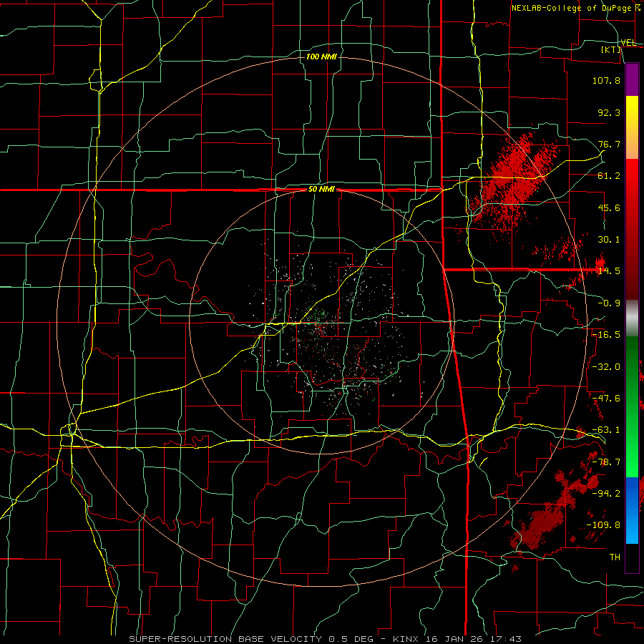Select the 14.5 scale value
This screenshot has width=644, height=644.
pyautogui.click(x=609, y=271)
